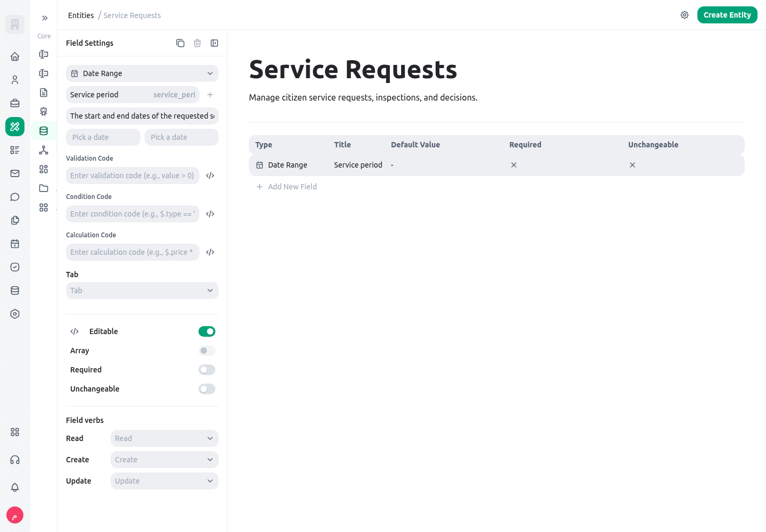
Task: Open the hexagon settings icon in sidebar
Action: pyautogui.click(x=15, y=314)
